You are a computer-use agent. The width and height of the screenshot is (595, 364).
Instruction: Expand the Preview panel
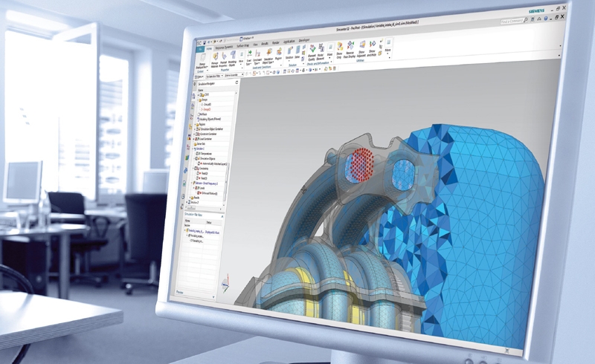[x=213, y=297]
